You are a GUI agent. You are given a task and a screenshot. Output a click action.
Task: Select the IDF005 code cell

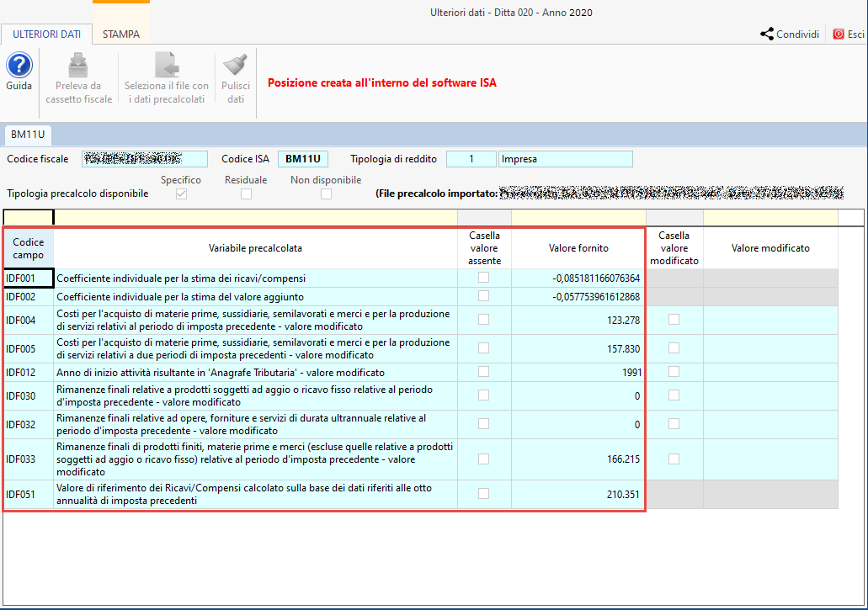[x=29, y=349]
